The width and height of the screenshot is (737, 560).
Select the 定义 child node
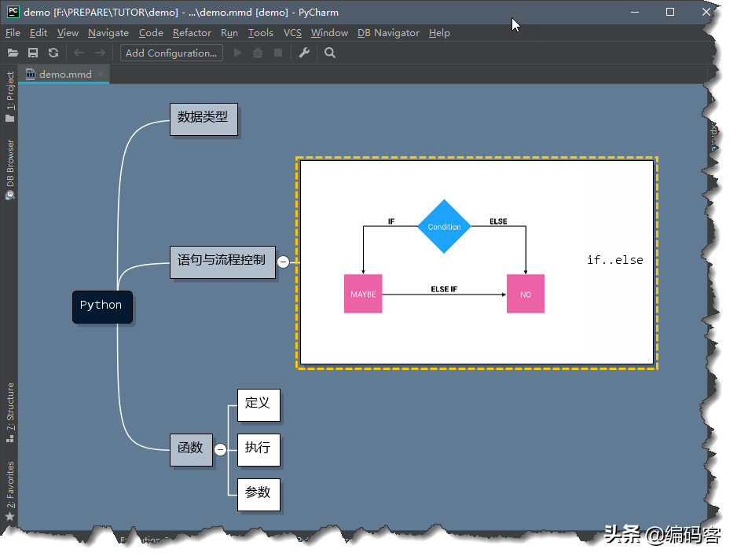(258, 405)
